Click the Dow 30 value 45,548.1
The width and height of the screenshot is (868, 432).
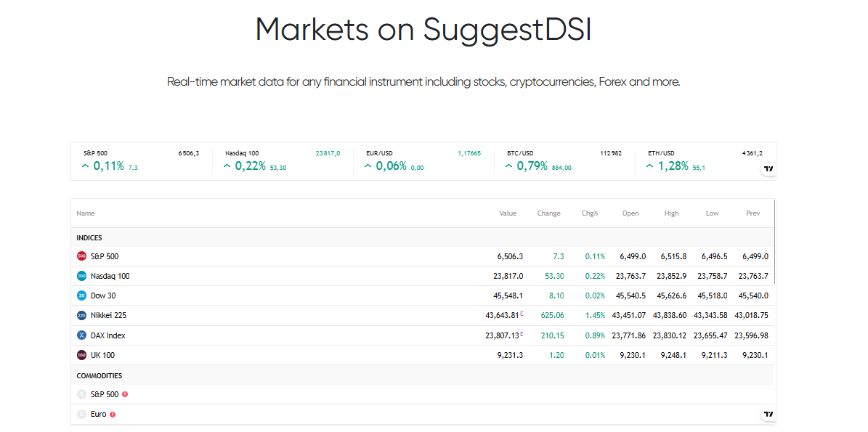pyautogui.click(x=508, y=296)
